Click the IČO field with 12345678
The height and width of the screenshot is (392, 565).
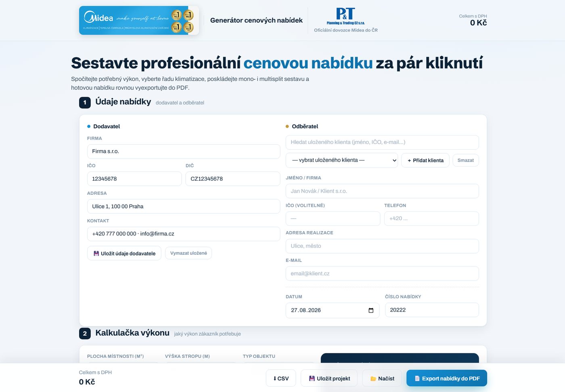(x=134, y=179)
